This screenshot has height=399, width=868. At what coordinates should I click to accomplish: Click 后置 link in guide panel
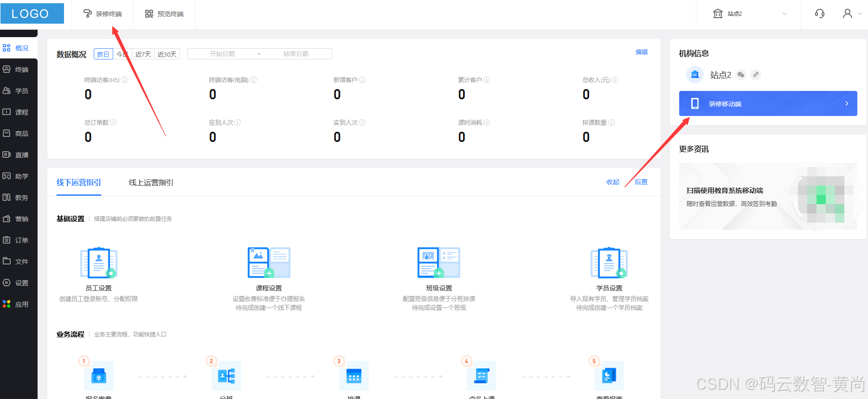pos(641,182)
